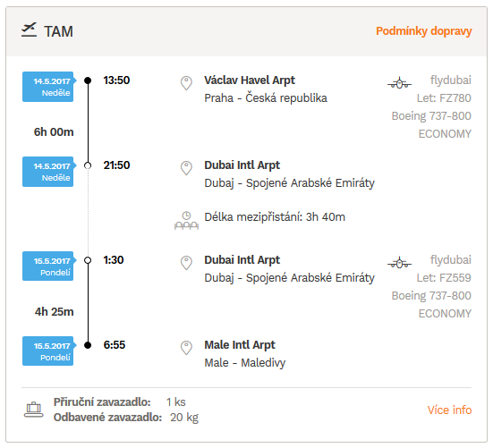
Task: Click the location pin beside Václav Havel Arpt
Action: pos(186,83)
